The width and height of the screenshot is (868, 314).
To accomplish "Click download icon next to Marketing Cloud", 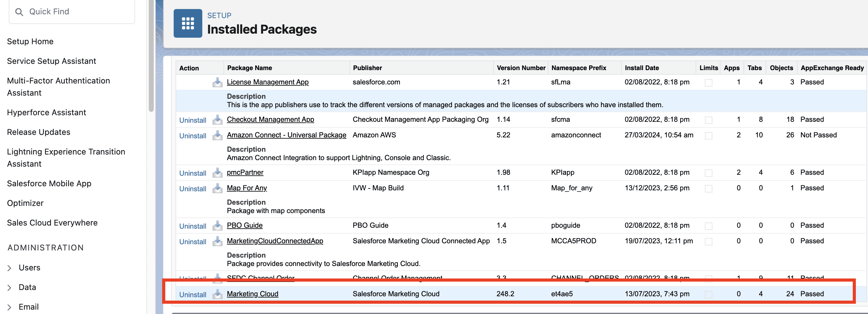I will [x=217, y=294].
